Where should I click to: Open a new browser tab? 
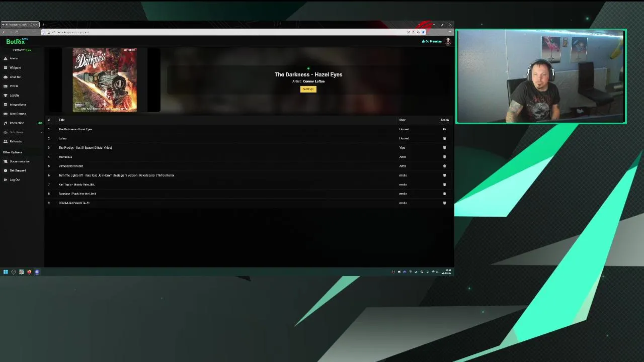43,25
